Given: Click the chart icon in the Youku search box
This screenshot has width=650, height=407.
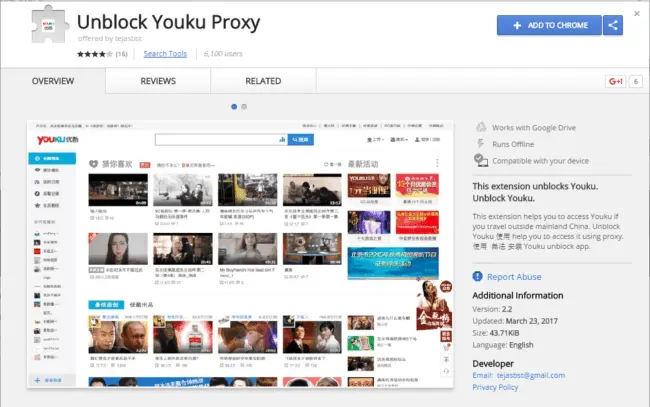Looking at the screenshot, I should point(282,140).
